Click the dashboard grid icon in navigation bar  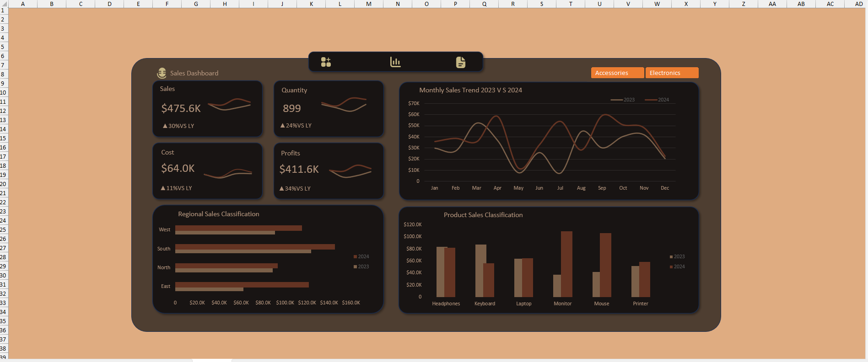[326, 62]
